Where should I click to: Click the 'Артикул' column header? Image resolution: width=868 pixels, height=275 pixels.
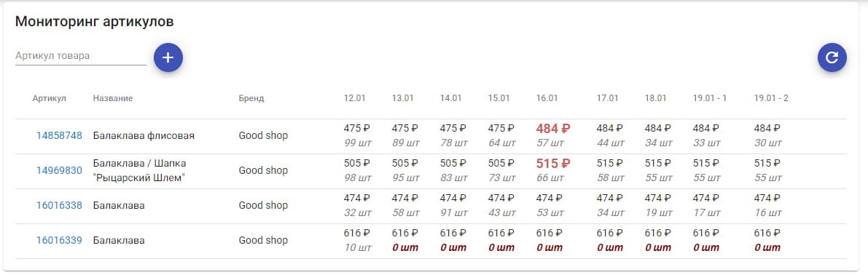[x=50, y=98]
